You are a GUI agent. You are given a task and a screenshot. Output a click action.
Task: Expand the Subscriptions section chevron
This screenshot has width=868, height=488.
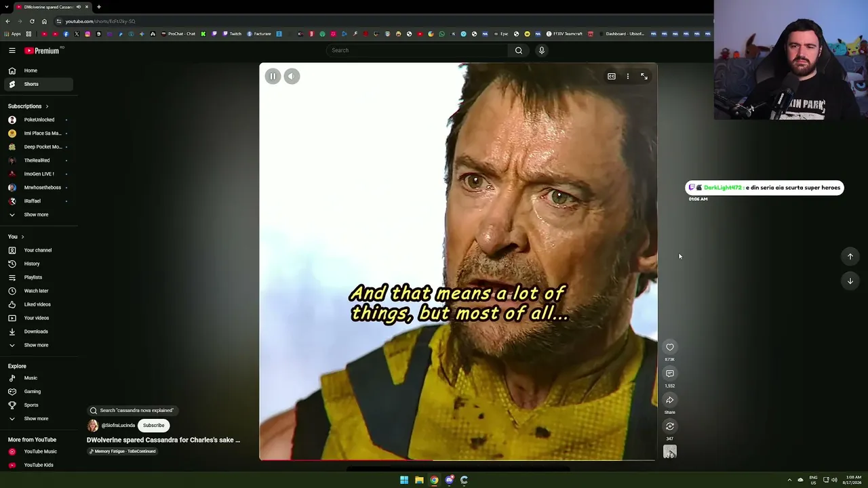tap(47, 106)
